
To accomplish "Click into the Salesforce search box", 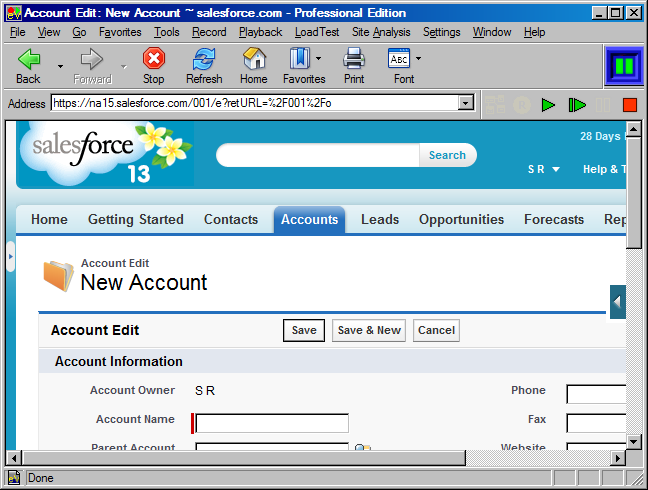I will pyautogui.click(x=318, y=155).
